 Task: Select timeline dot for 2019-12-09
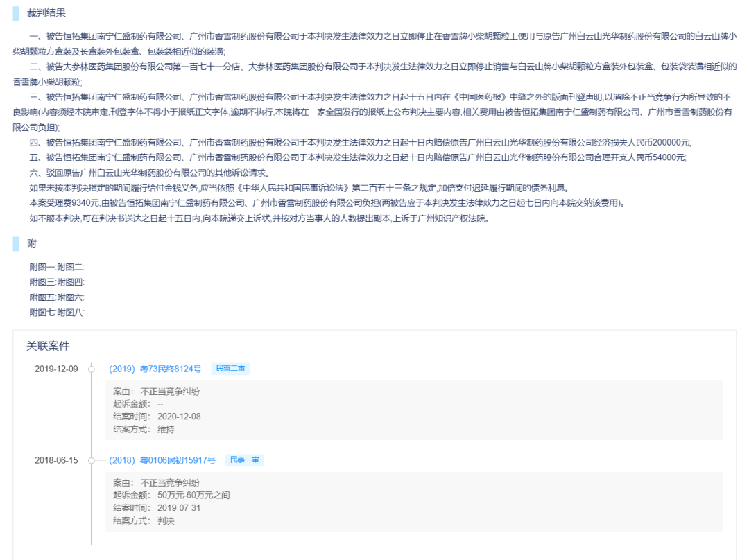coord(92,369)
